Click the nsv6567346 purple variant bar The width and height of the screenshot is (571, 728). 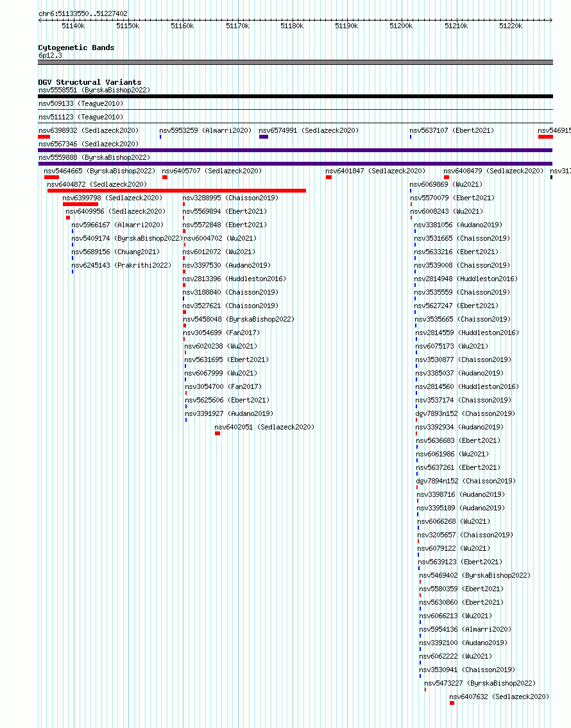click(x=296, y=150)
